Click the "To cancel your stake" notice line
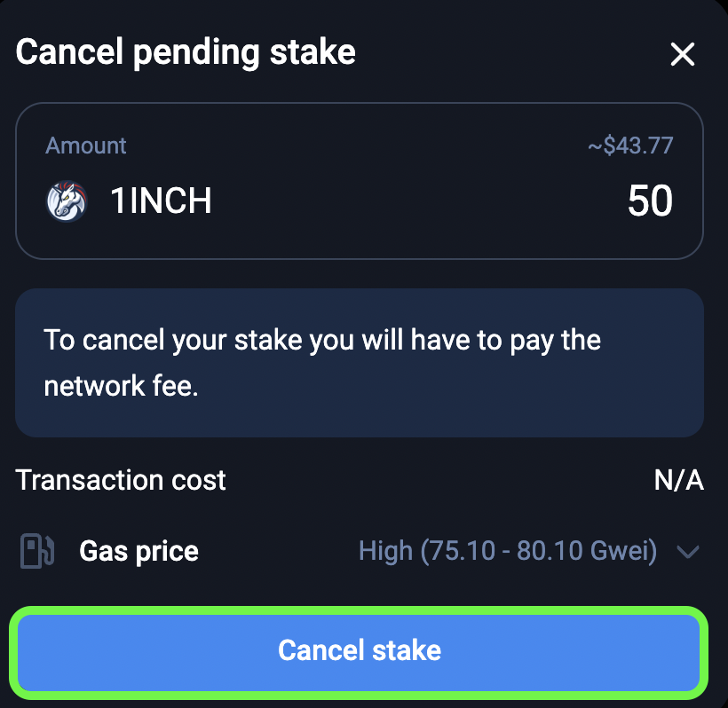Image resolution: width=728 pixels, height=708 pixels. click(x=322, y=340)
